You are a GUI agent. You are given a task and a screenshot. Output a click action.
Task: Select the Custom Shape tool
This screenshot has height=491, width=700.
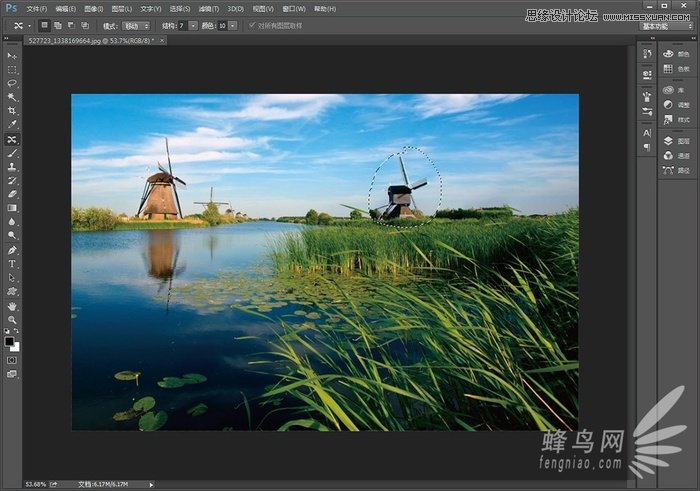pyautogui.click(x=12, y=291)
